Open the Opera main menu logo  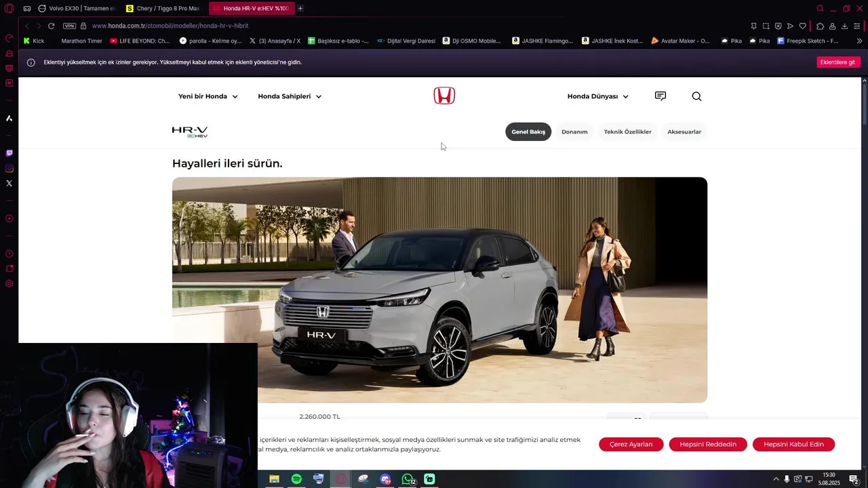pyautogui.click(x=9, y=8)
